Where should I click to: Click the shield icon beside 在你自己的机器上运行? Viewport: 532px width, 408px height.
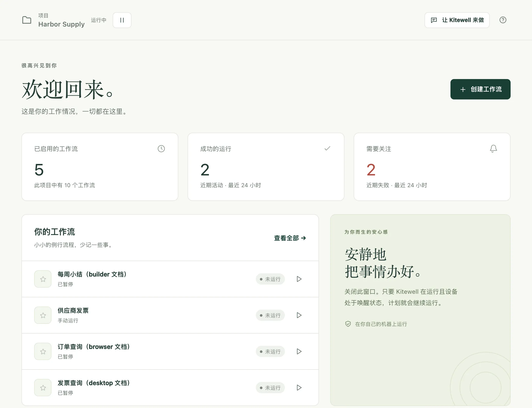pyautogui.click(x=348, y=324)
